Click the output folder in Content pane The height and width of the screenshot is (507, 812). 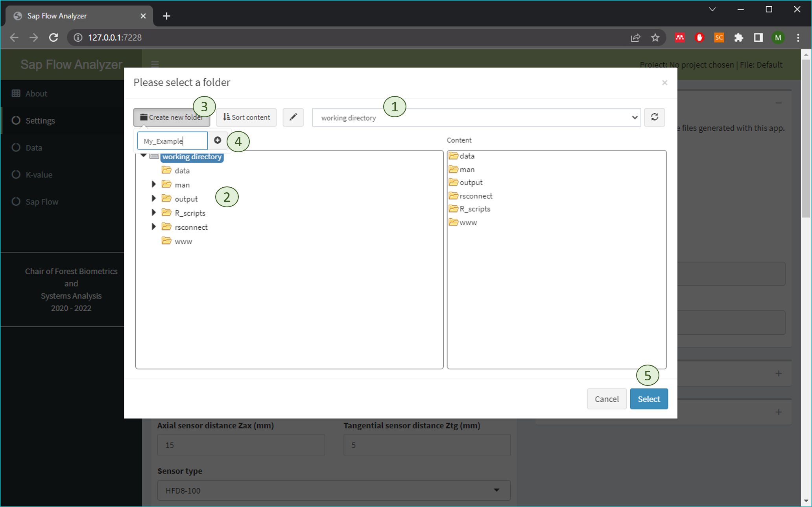coord(471,183)
